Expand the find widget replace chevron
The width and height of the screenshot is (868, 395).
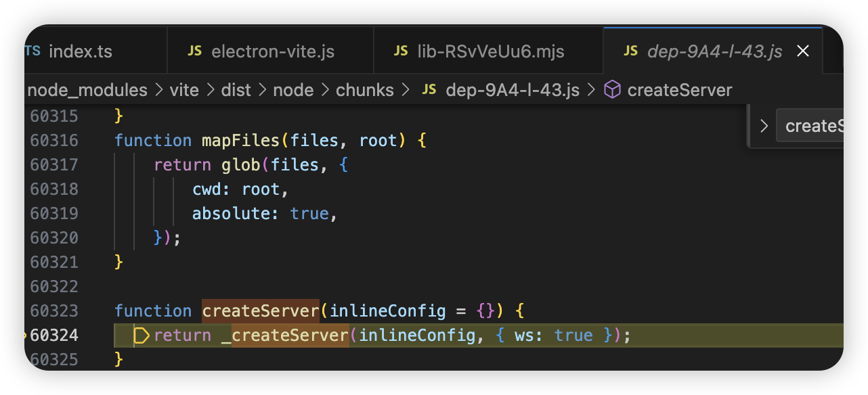[x=764, y=126]
